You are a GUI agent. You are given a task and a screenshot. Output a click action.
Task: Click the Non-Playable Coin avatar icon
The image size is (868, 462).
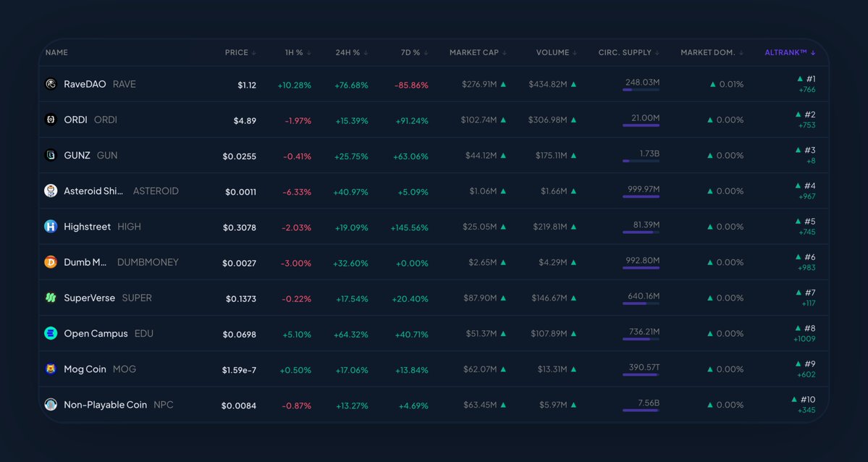coord(51,405)
